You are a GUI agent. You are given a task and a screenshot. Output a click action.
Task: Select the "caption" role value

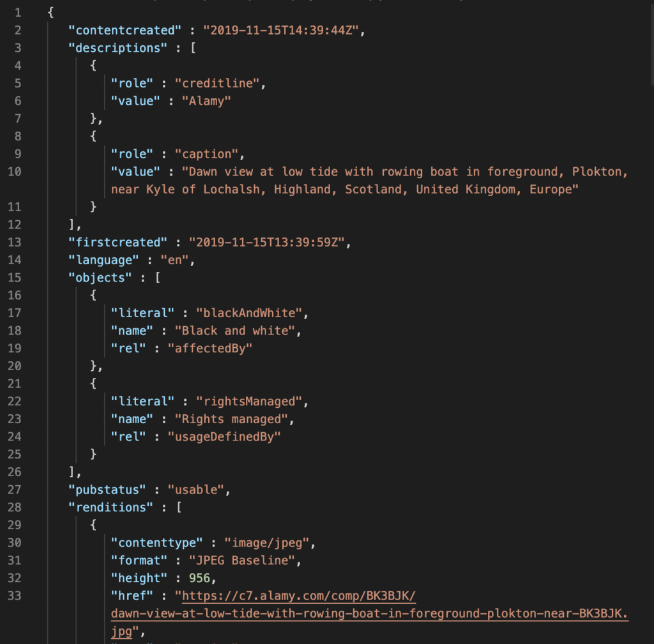[206, 154]
